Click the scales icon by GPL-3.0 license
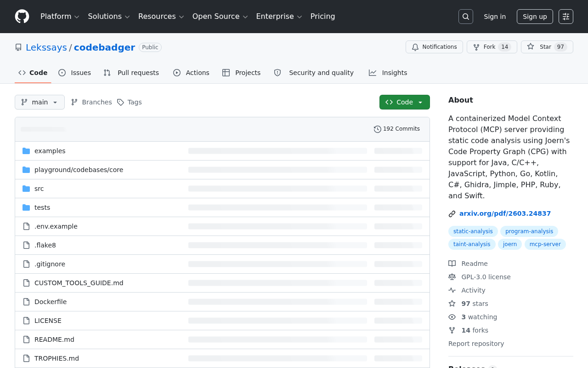Viewport: 588px width, 368px height. click(x=452, y=277)
